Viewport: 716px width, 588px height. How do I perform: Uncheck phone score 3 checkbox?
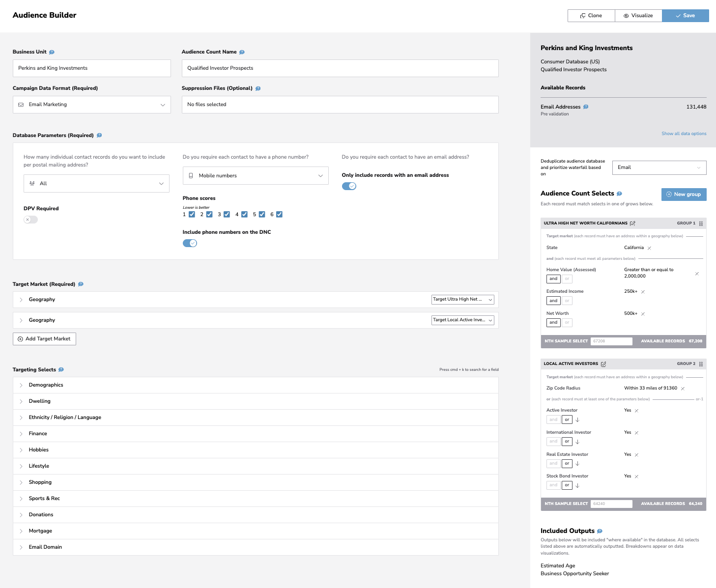(x=227, y=214)
